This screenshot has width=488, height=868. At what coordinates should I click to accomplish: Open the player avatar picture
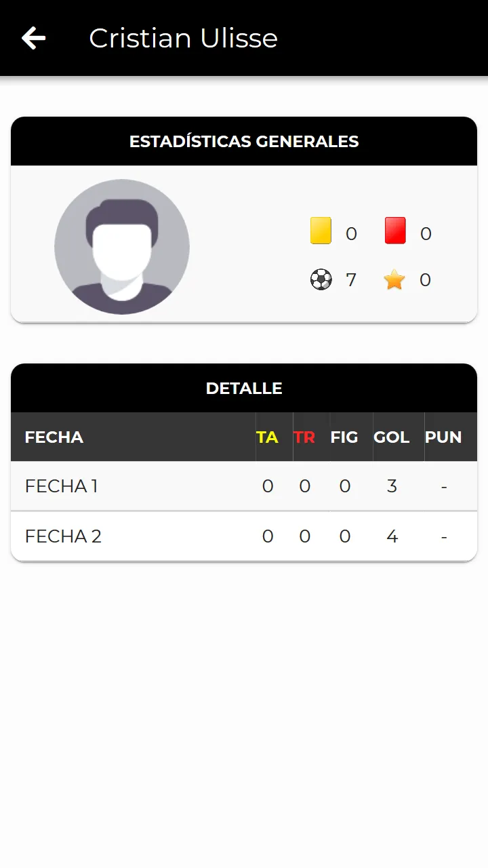pos(122,247)
